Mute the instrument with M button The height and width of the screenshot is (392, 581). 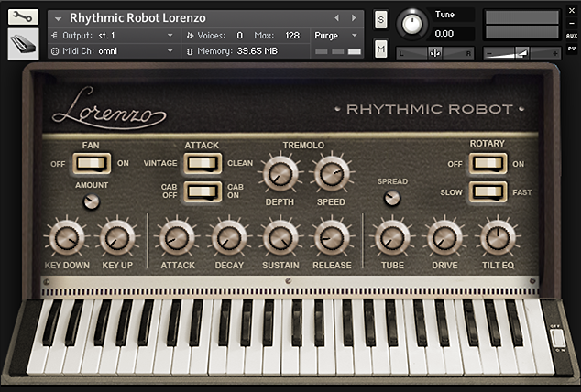[381, 49]
